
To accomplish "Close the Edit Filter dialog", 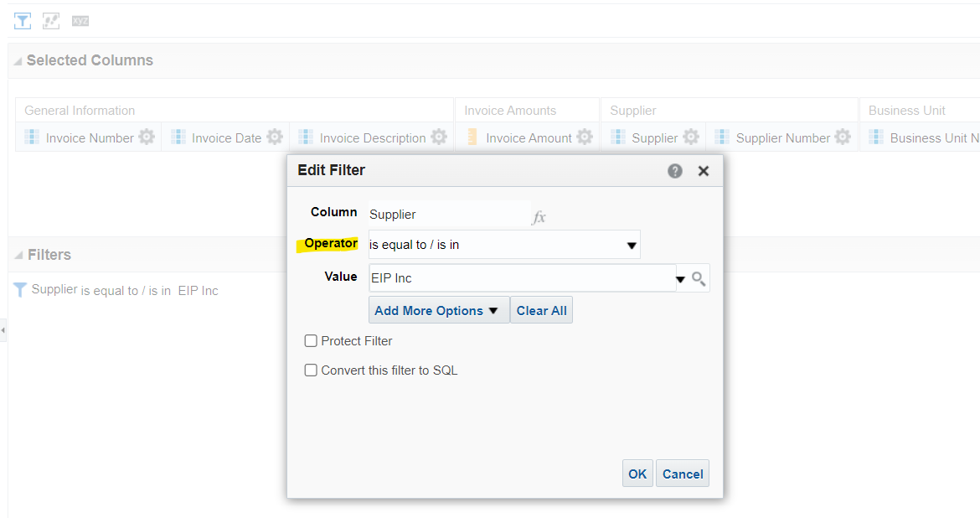I will 703,171.
